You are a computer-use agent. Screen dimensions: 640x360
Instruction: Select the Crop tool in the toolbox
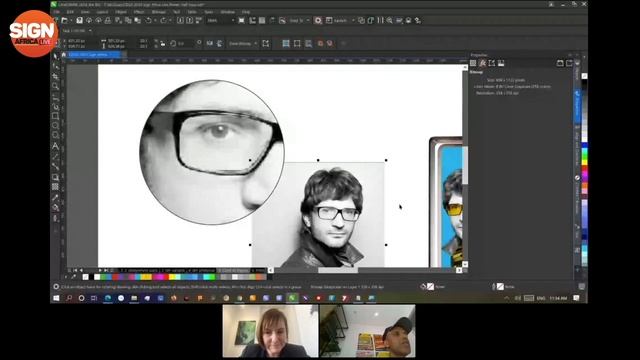(56, 76)
